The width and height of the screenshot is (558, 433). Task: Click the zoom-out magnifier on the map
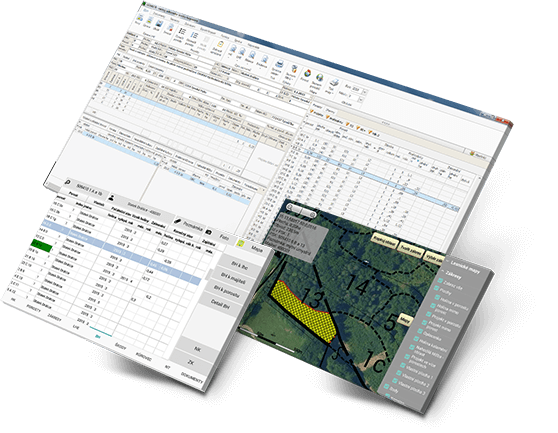click(x=290, y=207)
